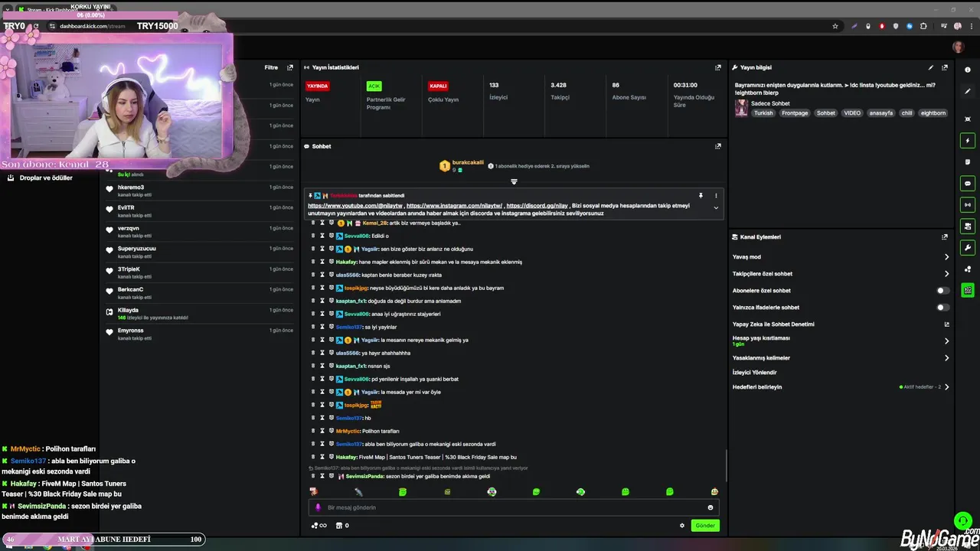
Task: Open the Instagram nilaytw link in pinned message
Action: tap(454, 206)
